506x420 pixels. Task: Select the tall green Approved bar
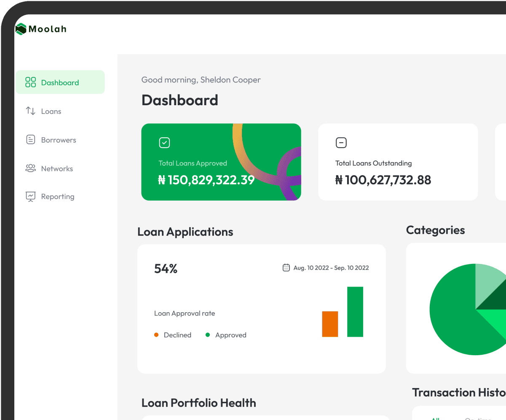355,312
